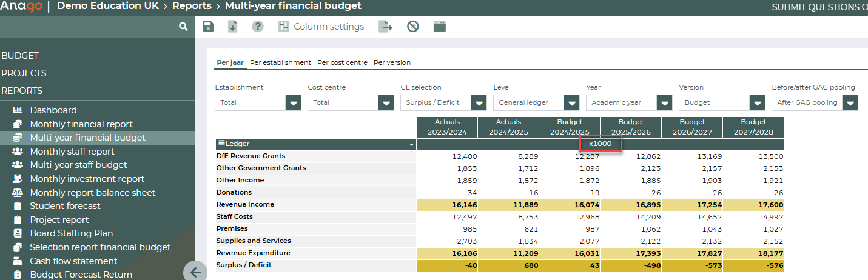The width and height of the screenshot is (868, 280).
Task: Open the Monthly staff report
Action: [72, 152]
